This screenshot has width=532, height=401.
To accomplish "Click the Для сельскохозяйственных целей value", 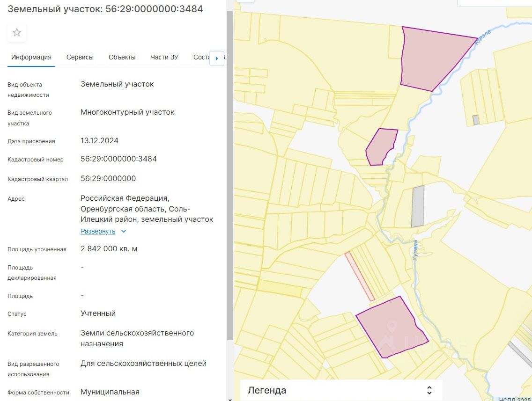I will [143, 364].
